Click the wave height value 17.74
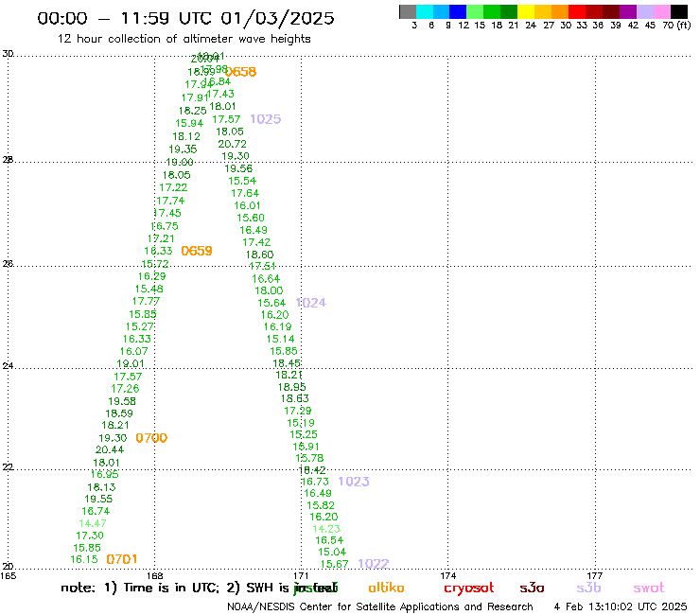This screenshot has height=615, width=700. [x=170, y=201]
